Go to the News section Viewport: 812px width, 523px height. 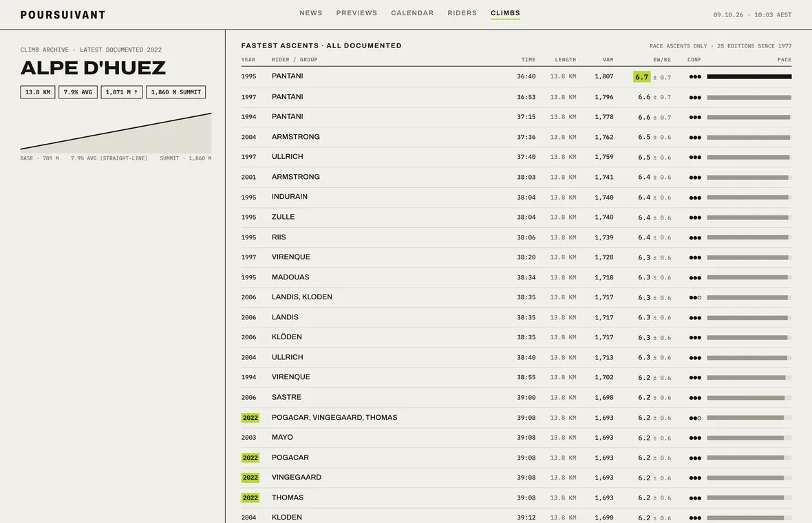311,13
